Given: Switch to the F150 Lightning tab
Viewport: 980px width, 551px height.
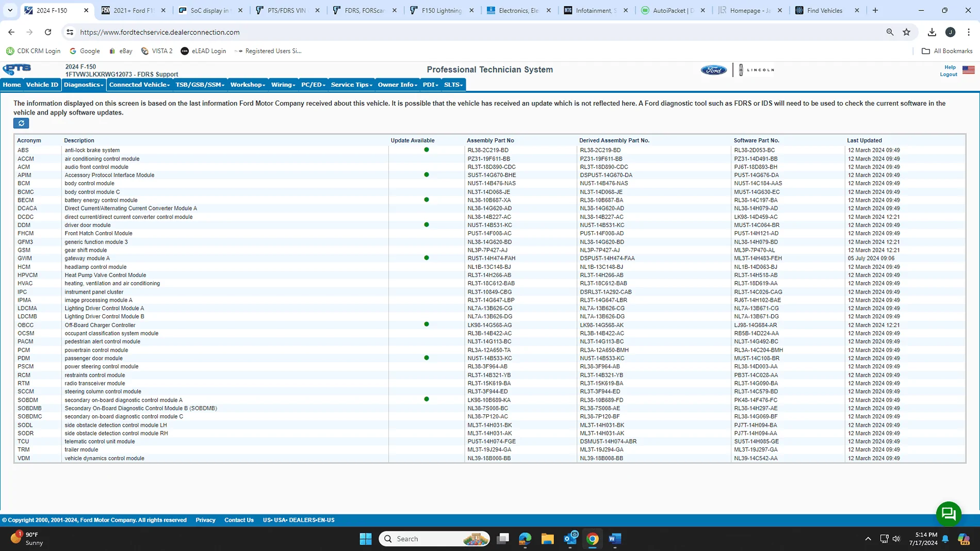Looking at the screenshot, I should 442,10.
